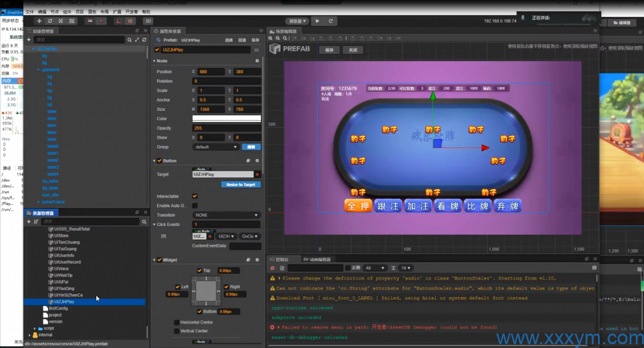Click the 保存 button in the prefab scene bar

coord(330,50)
